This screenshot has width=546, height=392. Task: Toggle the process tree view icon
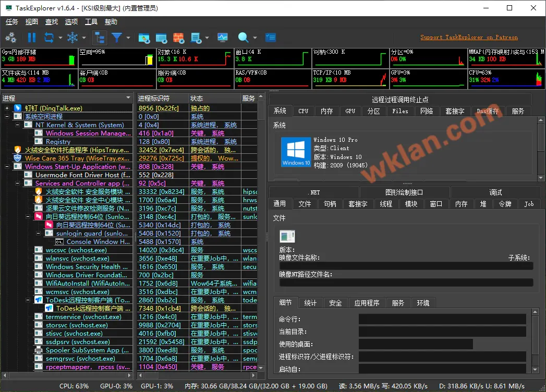100,37
